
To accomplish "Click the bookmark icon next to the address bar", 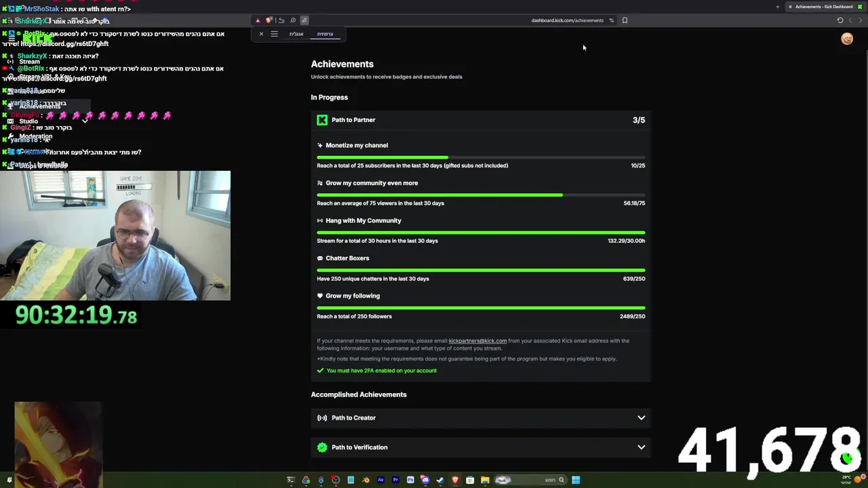I will pyautogui.click(x=625, y=20).
